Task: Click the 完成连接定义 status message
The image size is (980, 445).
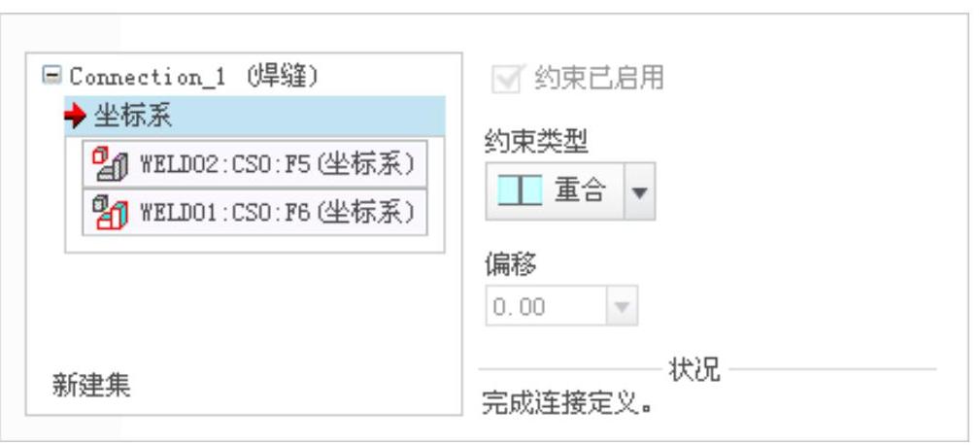Action: (568, 404)
